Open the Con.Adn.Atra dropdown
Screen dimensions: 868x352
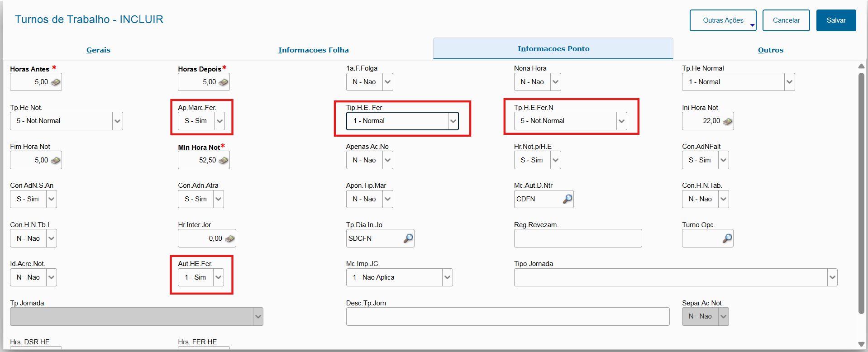pos(218,199)
